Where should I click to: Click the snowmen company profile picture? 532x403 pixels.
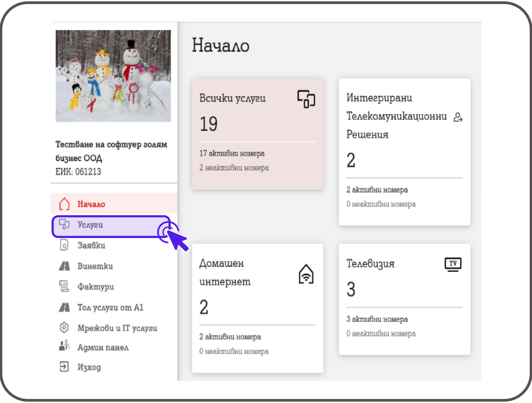pyautogui.click(x=113, y=76)
